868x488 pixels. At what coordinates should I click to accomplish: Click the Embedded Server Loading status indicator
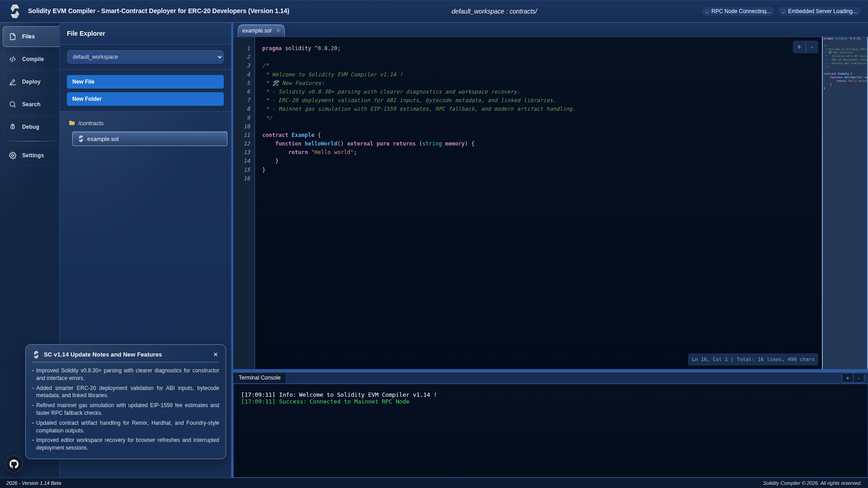819,11
